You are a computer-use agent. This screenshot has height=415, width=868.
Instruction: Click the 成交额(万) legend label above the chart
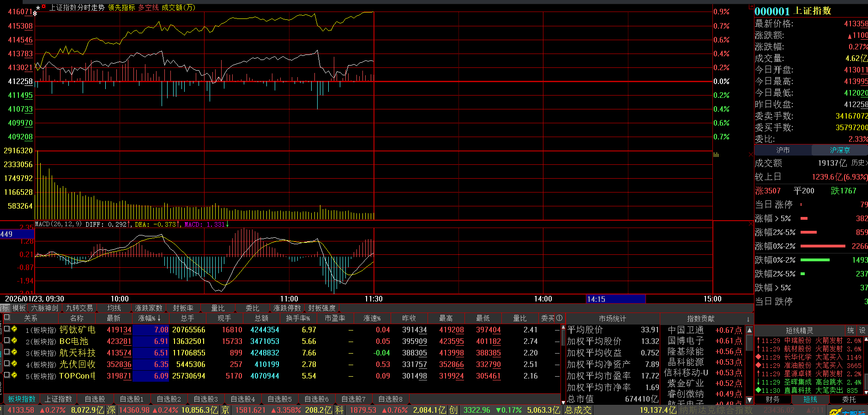(178, 7)
